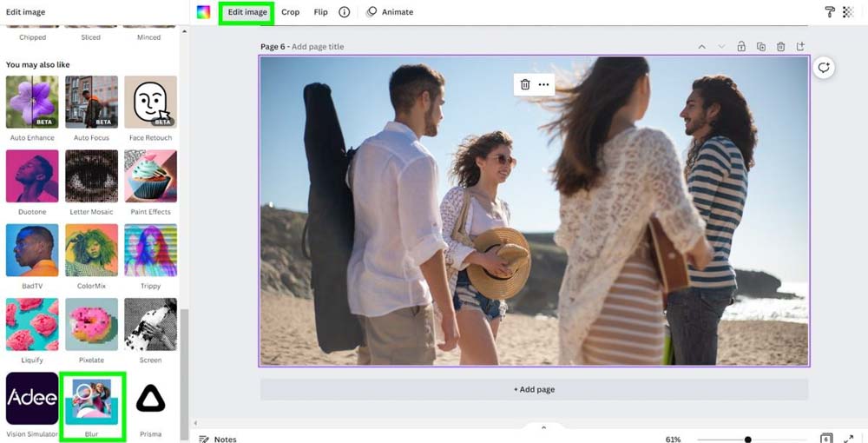Viewport: 868px width, 443px height.
Task: Open the Transparency checkerboard icon
Action: 848,12
